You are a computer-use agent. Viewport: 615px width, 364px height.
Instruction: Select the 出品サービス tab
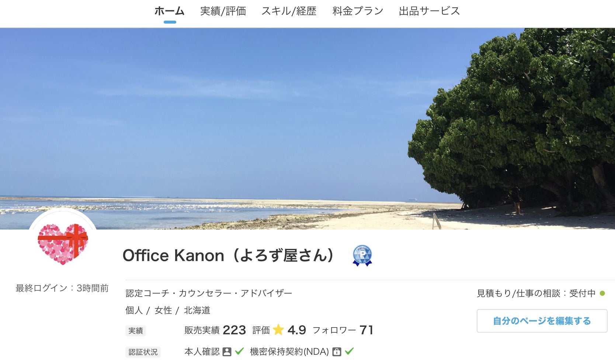click(x=430, y=11)
